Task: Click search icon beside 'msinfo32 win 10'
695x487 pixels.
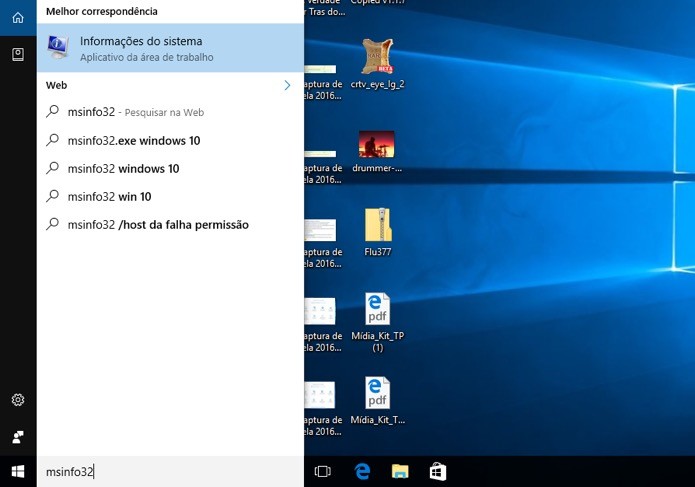Action: click(x=52, y=196)
